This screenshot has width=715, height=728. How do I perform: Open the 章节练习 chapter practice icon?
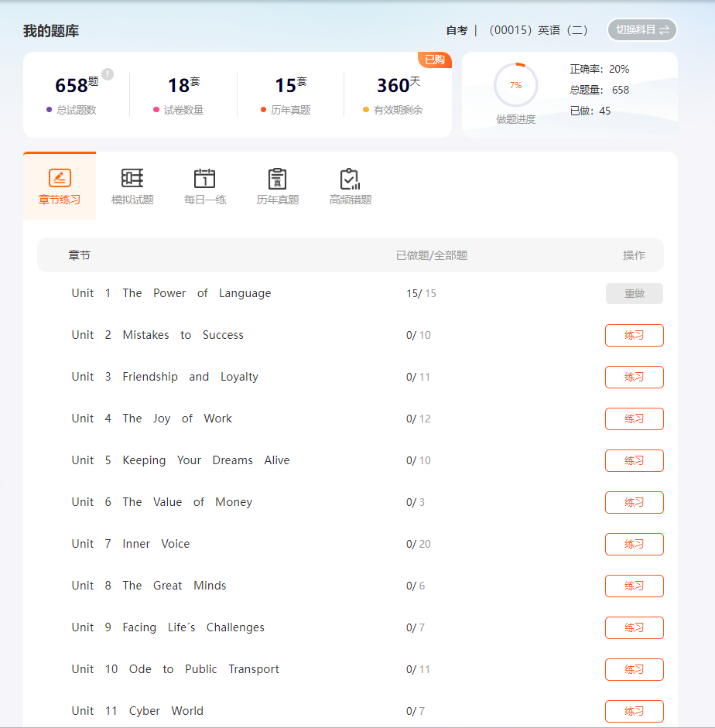60,178
